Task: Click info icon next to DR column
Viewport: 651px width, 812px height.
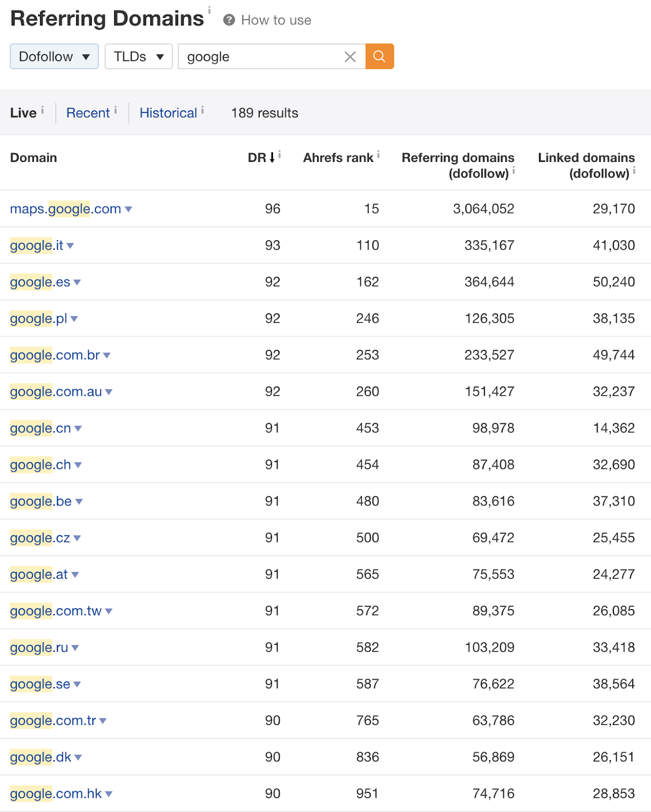Action: tap(280, 154)
